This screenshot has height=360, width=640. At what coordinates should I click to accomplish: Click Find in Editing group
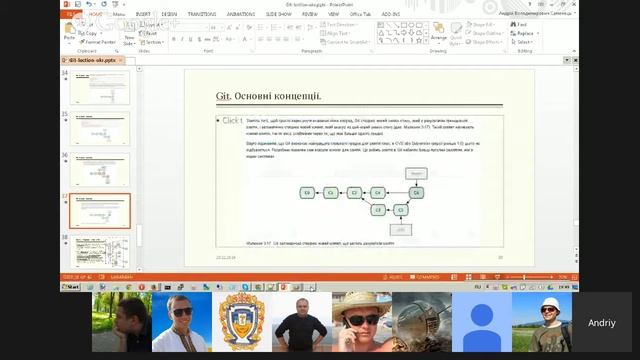coord(518,24)
